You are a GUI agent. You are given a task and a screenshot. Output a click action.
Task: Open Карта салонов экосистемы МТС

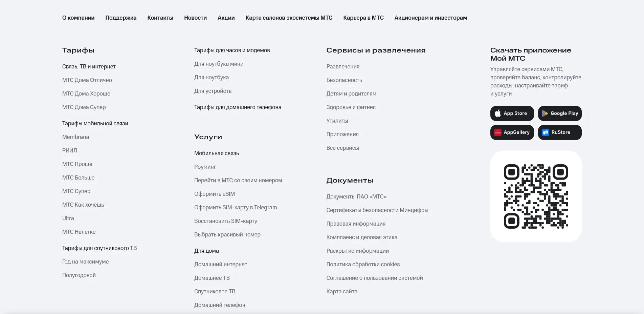[x=289, y=18]
